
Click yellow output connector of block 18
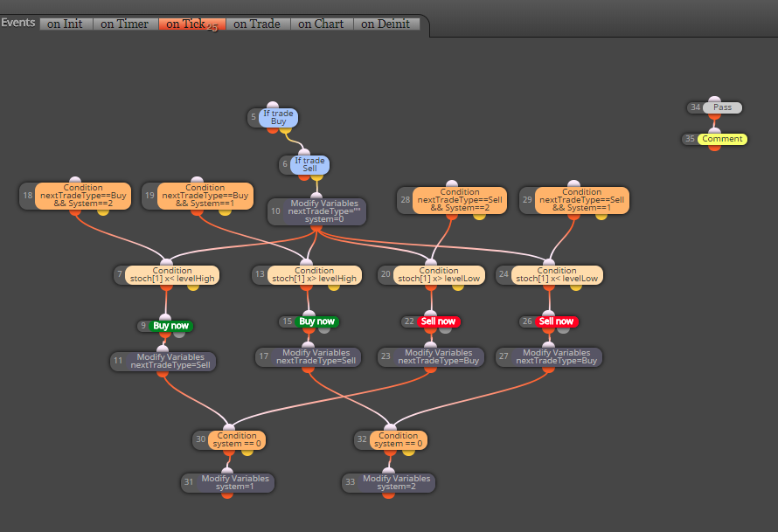coord(102,211)
